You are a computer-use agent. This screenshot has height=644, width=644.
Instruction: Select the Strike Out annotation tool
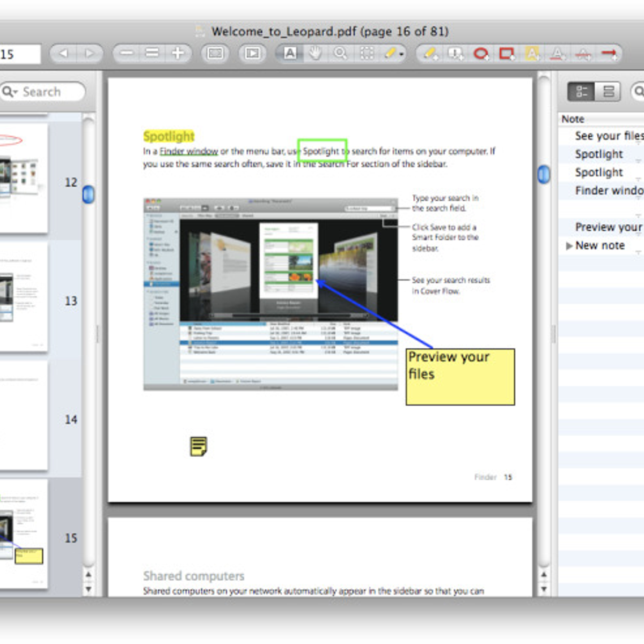pyautogui.click(x=583, y=54)
